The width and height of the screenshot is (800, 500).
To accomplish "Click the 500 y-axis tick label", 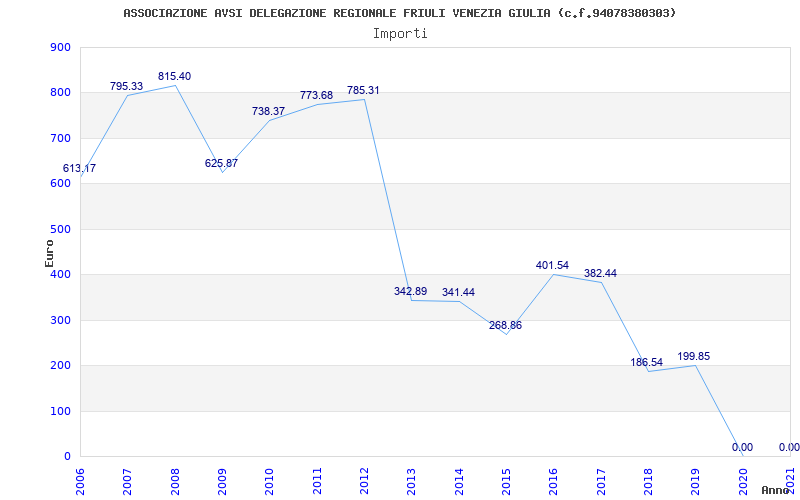I will pos(60,230).
